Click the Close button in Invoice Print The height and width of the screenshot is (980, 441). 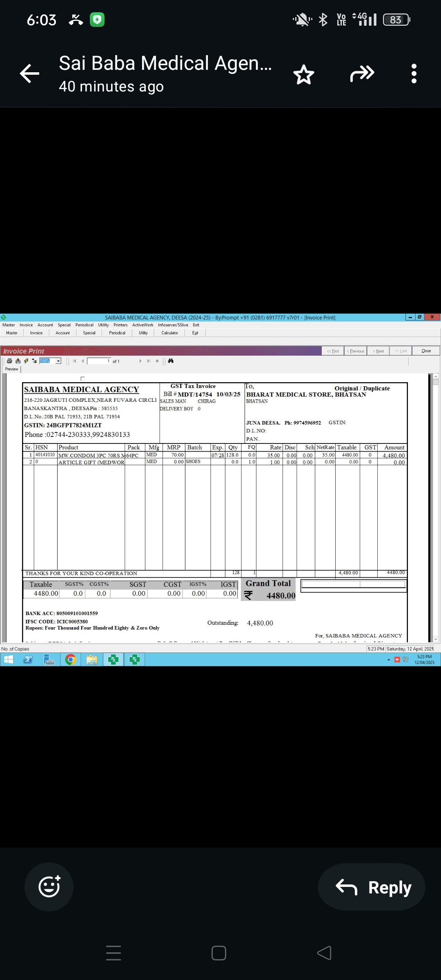(426, 351)
